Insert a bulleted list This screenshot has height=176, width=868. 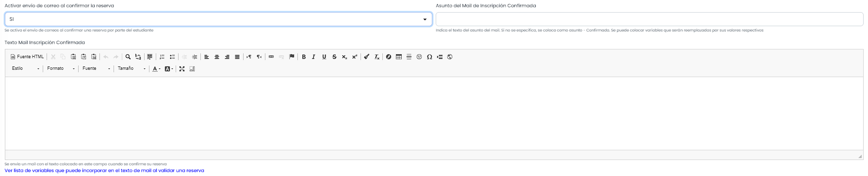tap(172, 57)
